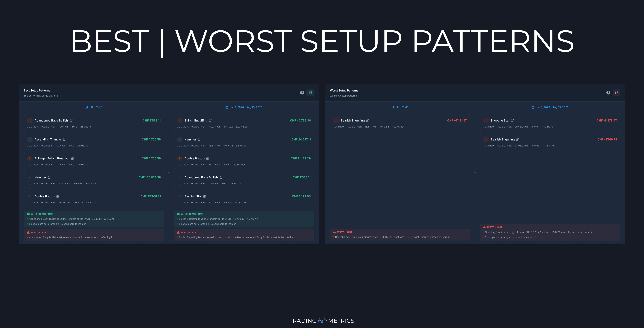644x328 pixels.
Task: Click the '85.71% win' stat
Action: pyautogui.click(x=215, y=165)
